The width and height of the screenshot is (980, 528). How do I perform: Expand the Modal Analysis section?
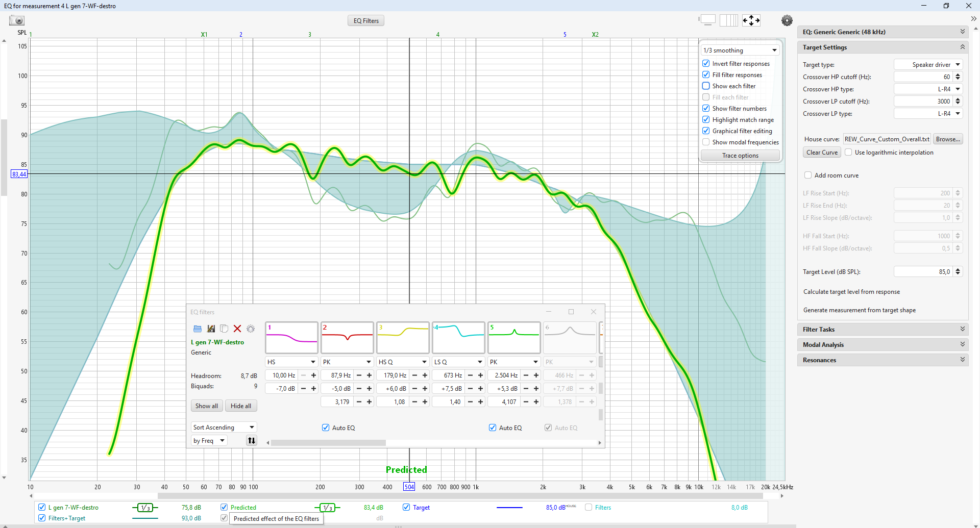883,344
